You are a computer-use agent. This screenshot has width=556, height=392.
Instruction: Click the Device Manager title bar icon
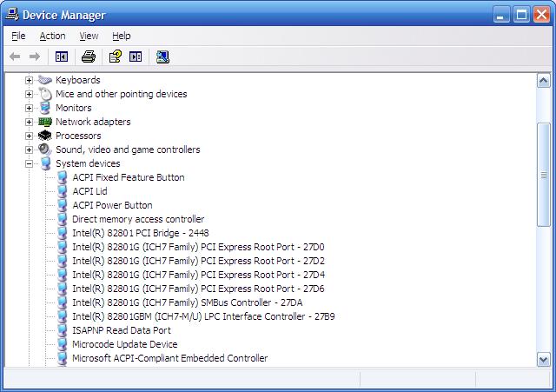click(12, 15)
